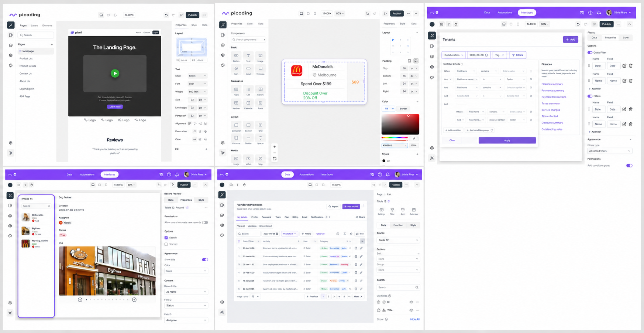
Task: Select the Border tab under Color
Action: point(403,109)
